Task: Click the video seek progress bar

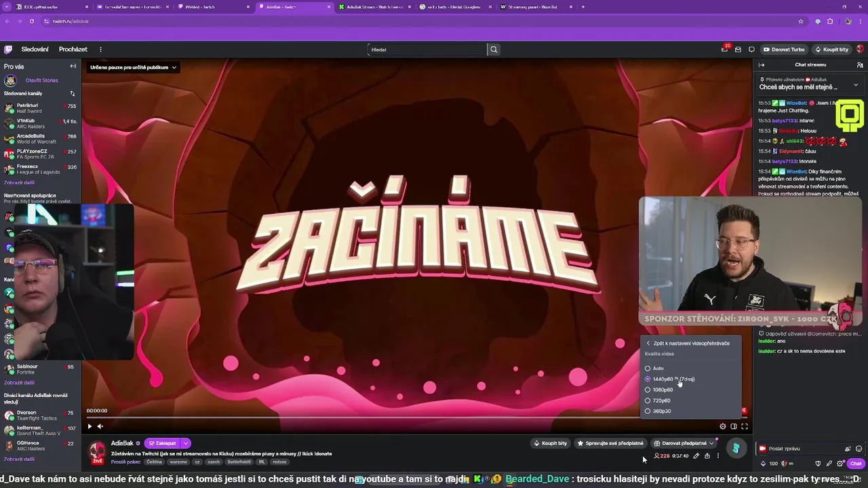Action: click(x=416, y=417)
